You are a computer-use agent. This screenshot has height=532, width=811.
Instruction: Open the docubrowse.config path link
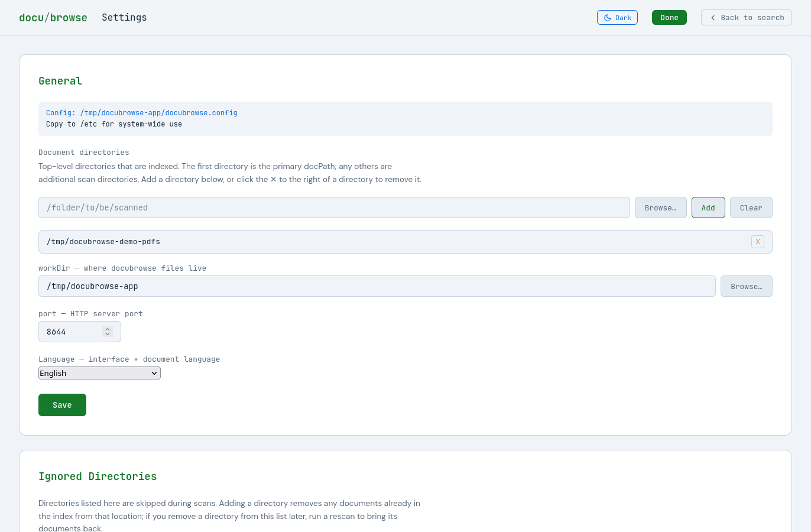coord(142,113)
